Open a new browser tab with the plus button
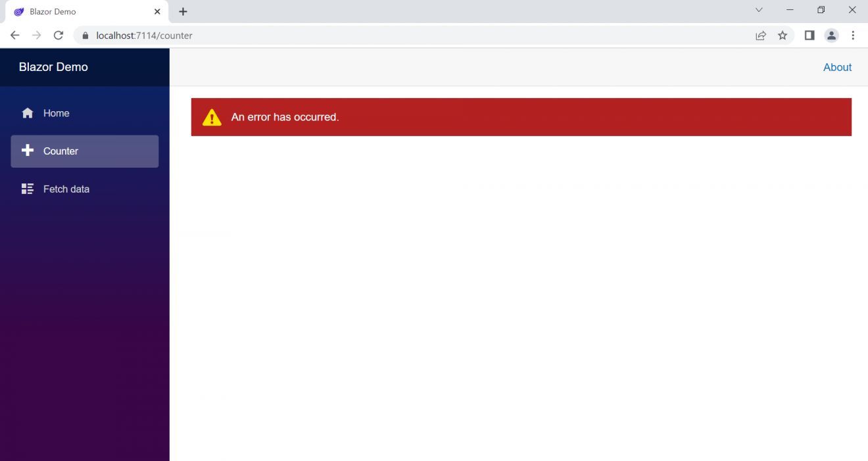 click(x=182, y=11)
